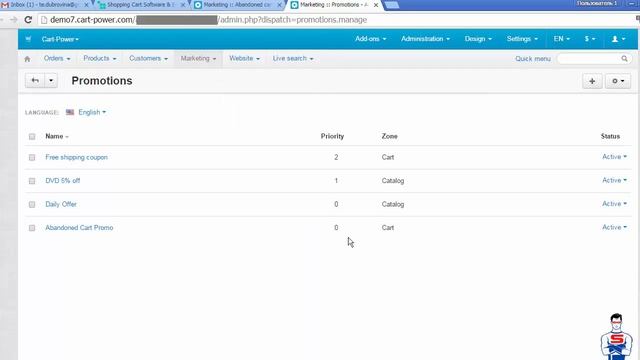Open the Orders menu
The width and height of the screenshot is (640, 360).
click(57, 59)
